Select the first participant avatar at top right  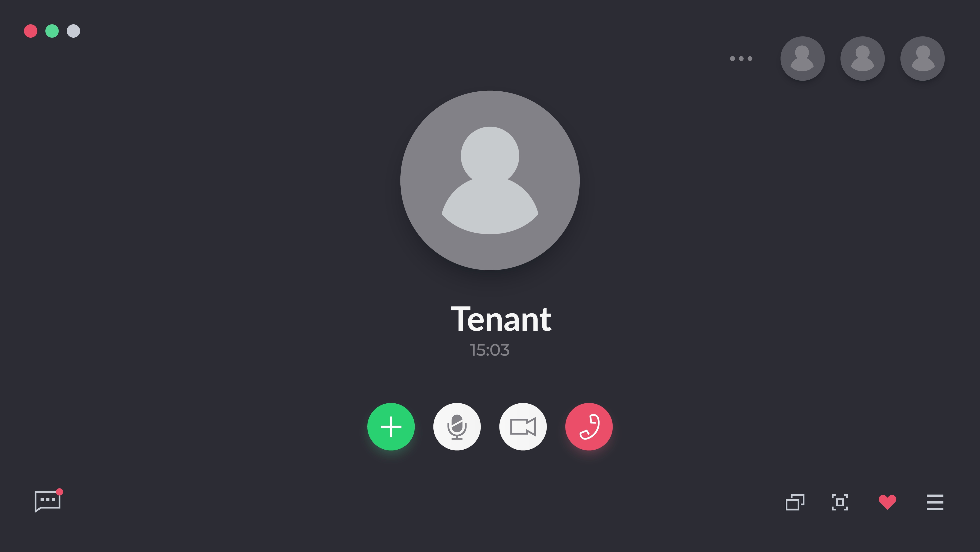(802, 59)
